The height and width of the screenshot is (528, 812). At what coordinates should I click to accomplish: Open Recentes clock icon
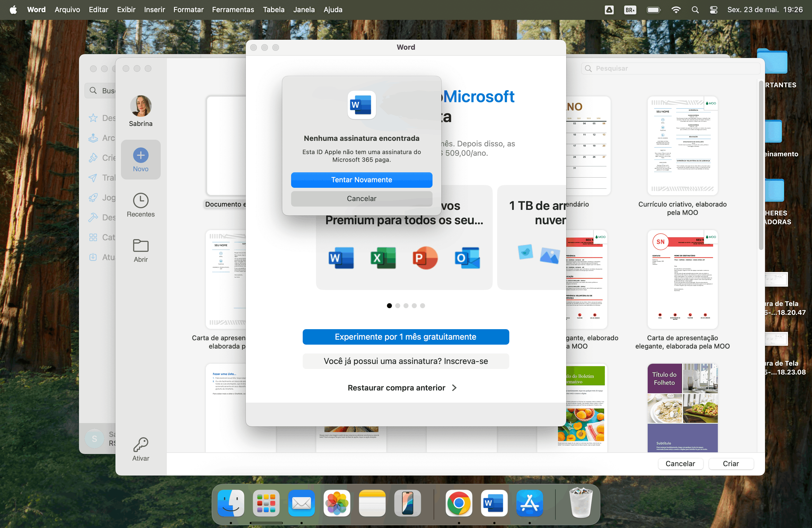tap(141, 200)
